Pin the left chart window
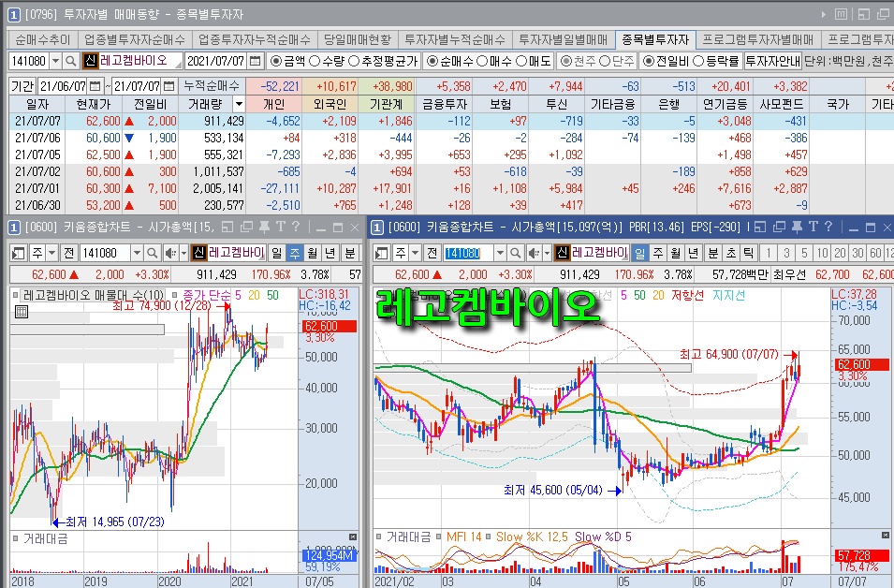The width and height of the screenshot is (894, 588). (x=264, y=227)
